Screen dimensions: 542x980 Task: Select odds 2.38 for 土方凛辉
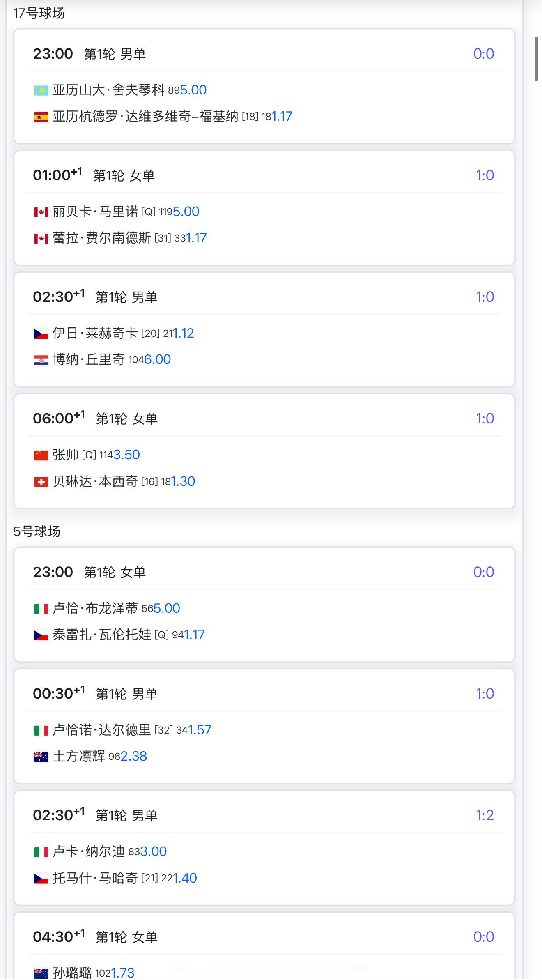[x=134, y=756]
